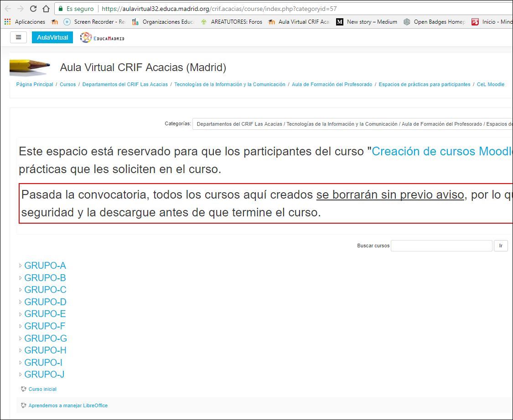Open the Screen Recorder bookmark
Screen dimensions: 513x420
point(94,22)
